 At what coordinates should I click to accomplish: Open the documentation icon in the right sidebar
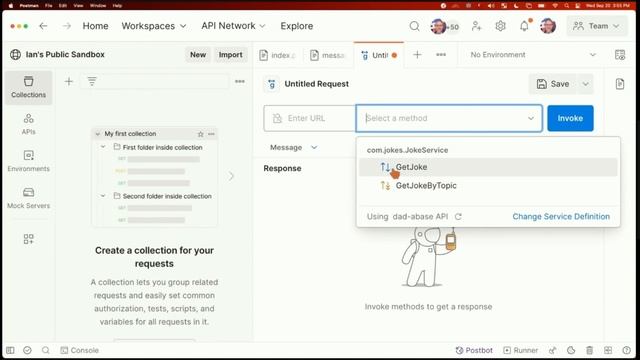point(620,84)
